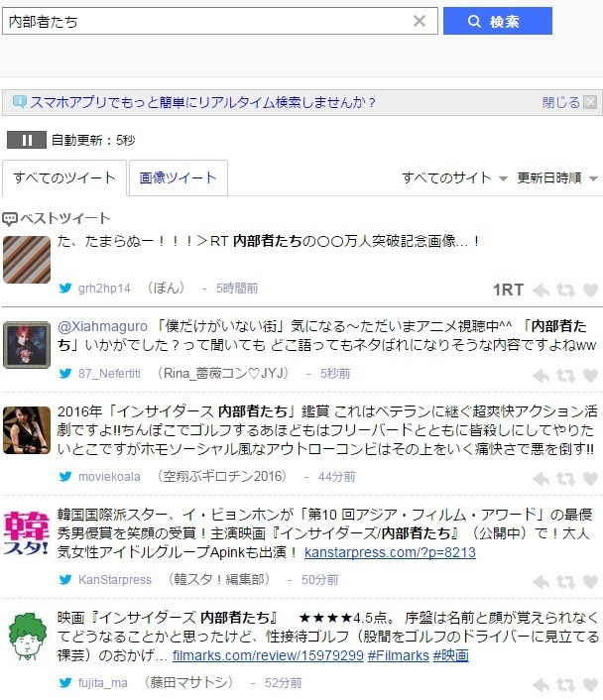Viewport: 603px width, 700px height.
Task: Open the 5秒前 timestamp link
Action: click(x=335, y=374)
